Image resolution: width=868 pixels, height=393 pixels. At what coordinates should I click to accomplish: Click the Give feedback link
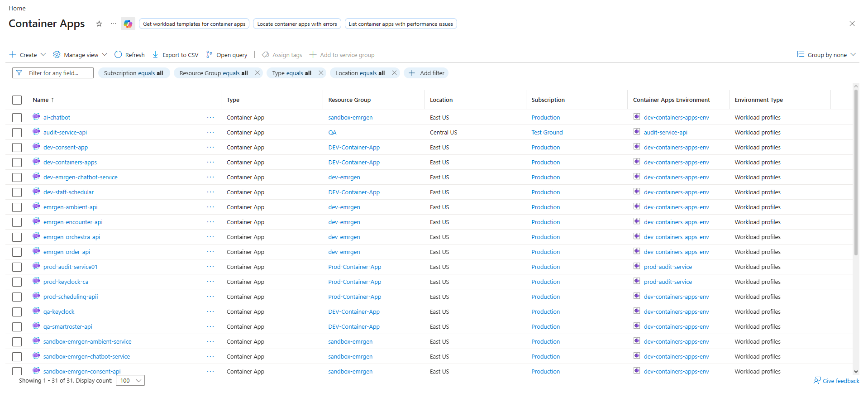836,381
